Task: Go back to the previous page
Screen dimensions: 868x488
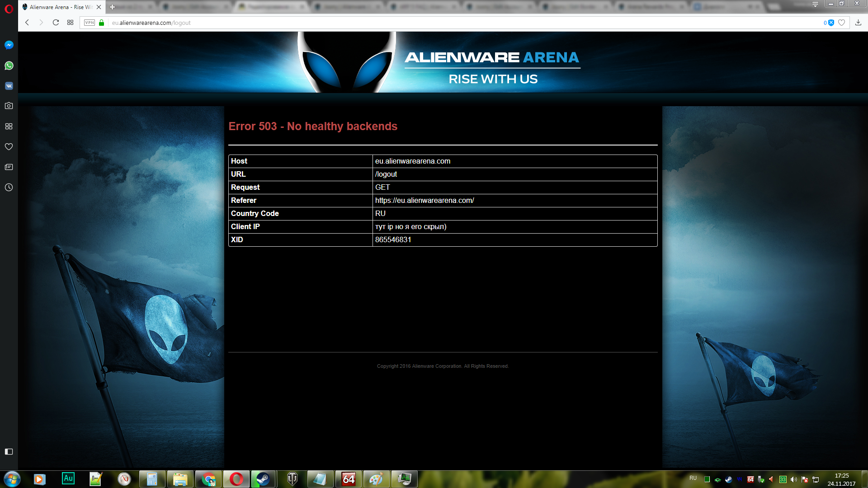Action: 27,23
